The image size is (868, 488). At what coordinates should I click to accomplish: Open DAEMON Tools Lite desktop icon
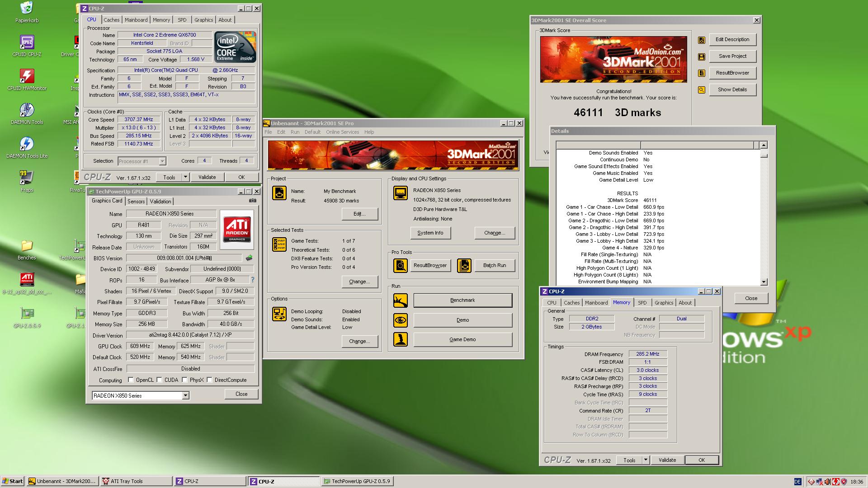(27, 144)
